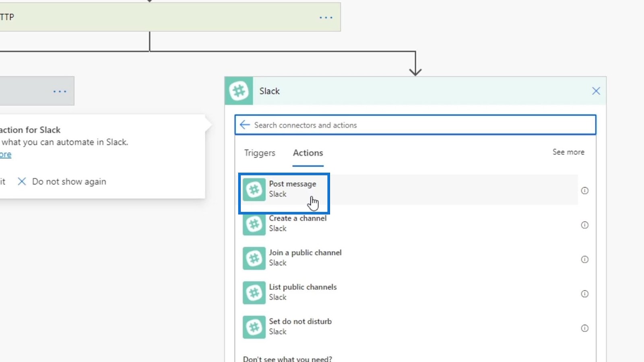Screen dimensions: 644x362
Task: Expand actions list with See more
Action: pyautogui.click(x=568, y=152)
